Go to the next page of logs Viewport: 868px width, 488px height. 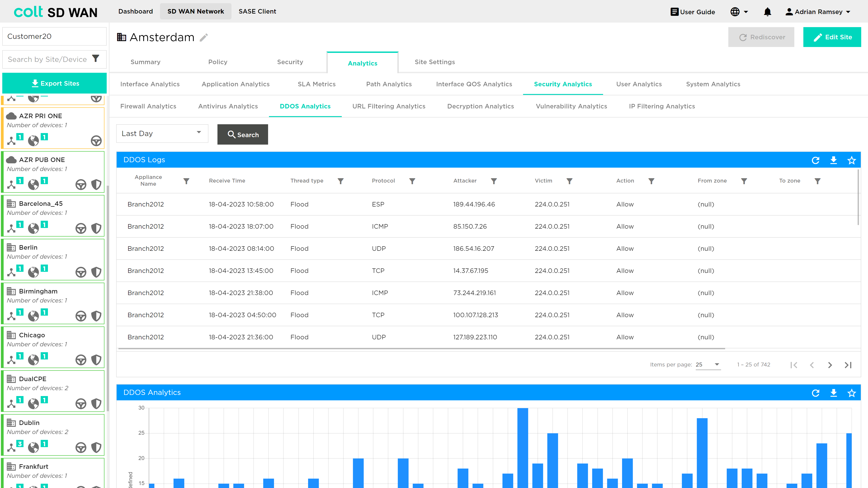click(x=830, y=365)
